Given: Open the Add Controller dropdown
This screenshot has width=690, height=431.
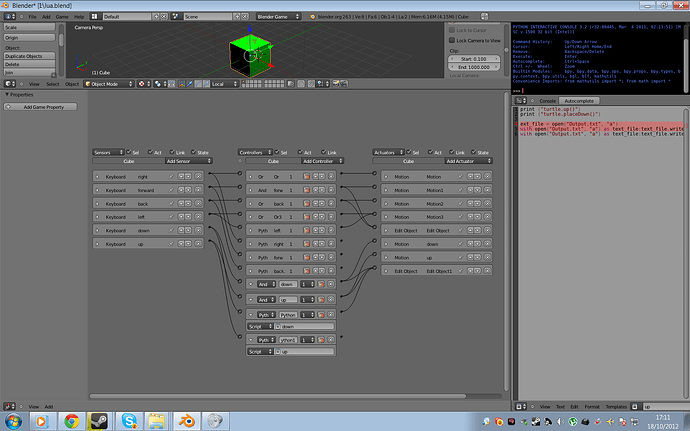Looking at the screenshot, I should click(x=323, y=161).
